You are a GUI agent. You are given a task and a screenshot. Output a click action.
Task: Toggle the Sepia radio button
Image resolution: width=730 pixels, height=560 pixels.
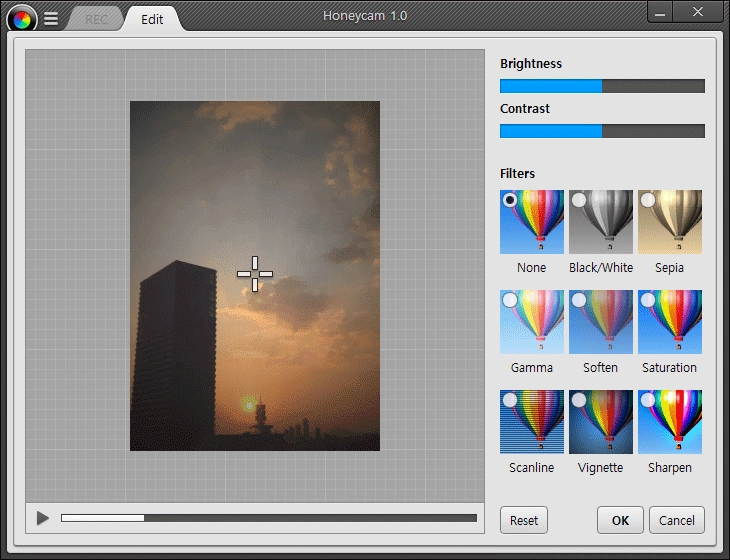pos(648,200)
